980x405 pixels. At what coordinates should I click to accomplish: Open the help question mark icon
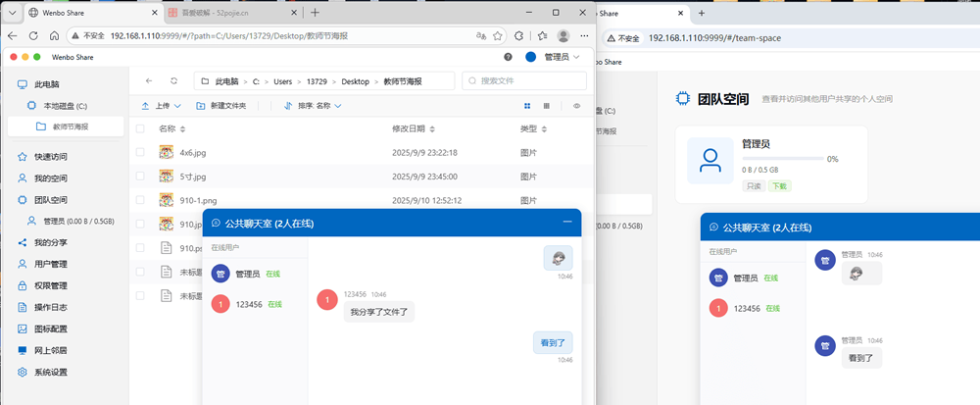pyautogui.click(x=508, y=57)
